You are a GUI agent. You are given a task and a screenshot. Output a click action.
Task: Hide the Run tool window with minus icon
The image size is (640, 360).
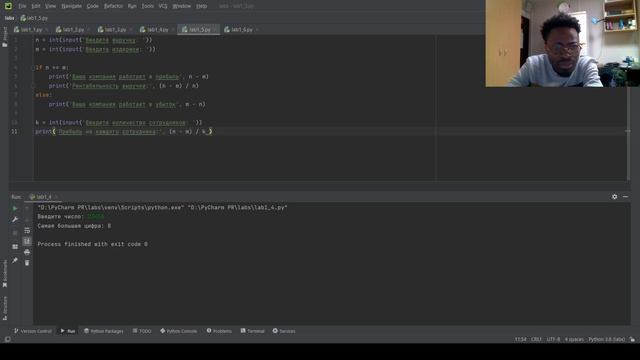625,197
